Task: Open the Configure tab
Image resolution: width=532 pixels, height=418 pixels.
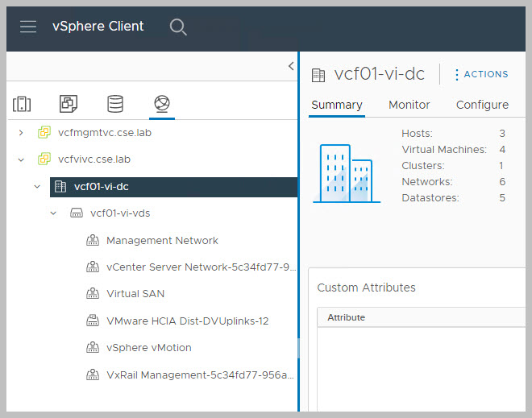Action: [x=482, y=105]
